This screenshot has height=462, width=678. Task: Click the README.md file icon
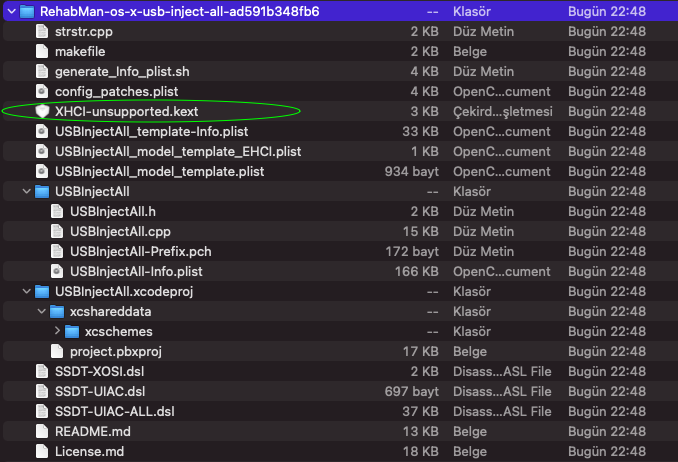click(41, 431)
